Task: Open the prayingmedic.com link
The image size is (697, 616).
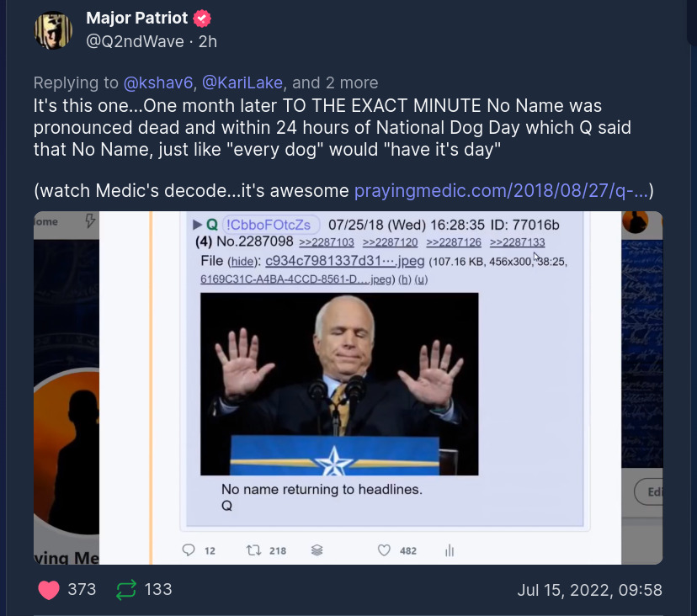Action: pyautogui.click(x=501, y=190)
